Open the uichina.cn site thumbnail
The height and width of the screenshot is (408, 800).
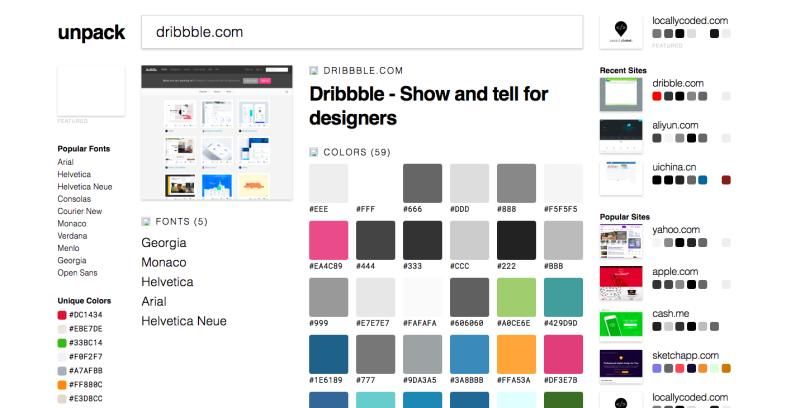pyautogui.click(x=621, y=178)
